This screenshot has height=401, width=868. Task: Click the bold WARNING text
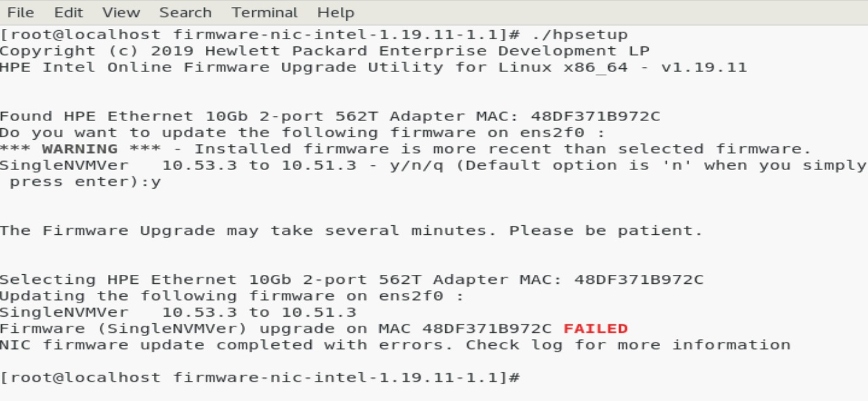pos(80,149)
